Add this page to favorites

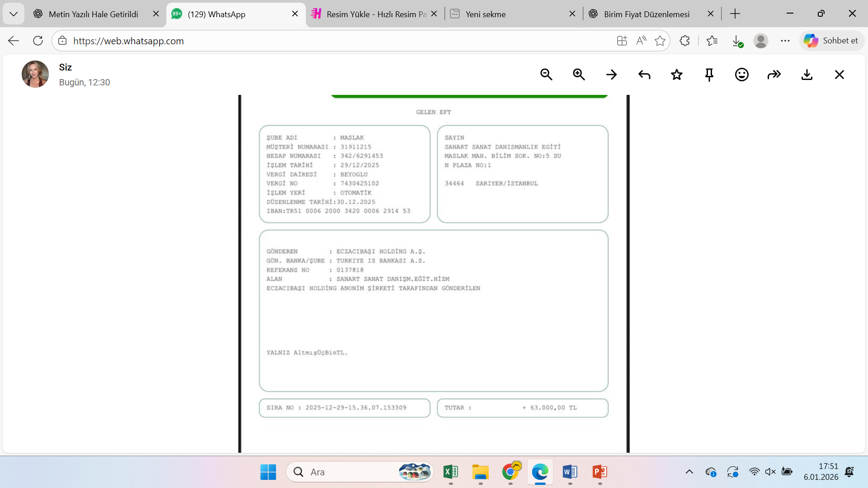point(660,41)
